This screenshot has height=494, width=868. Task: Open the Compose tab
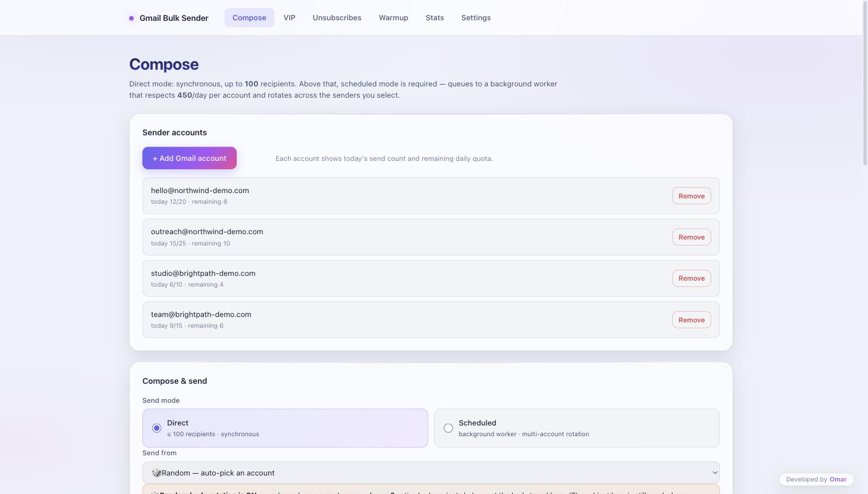pos(249,18)
